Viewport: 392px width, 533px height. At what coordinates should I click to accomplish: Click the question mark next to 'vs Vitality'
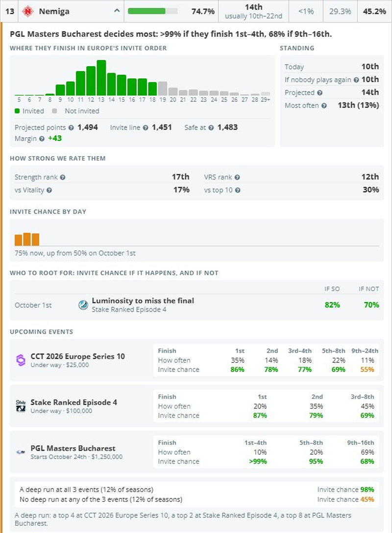49,191
